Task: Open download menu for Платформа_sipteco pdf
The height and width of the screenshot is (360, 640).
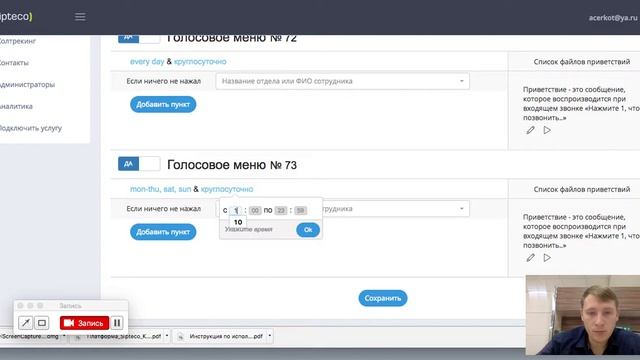Action: (167, 336)
